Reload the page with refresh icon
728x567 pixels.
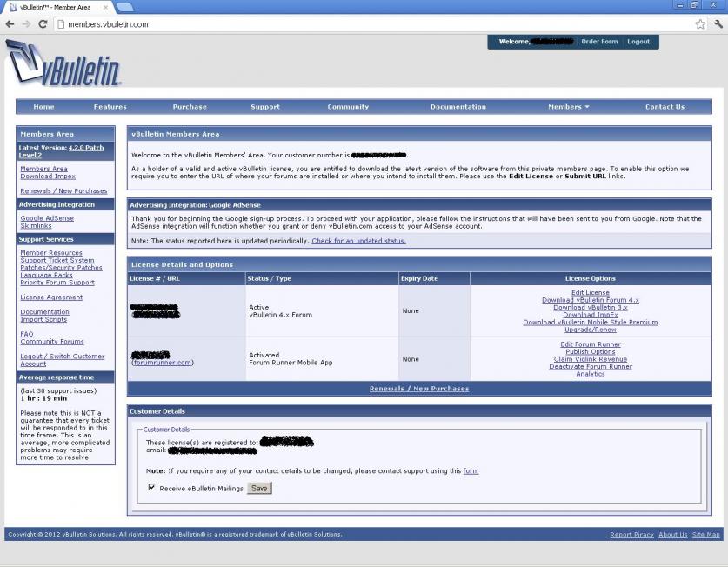pyautogui.click(x=43, y=24)
